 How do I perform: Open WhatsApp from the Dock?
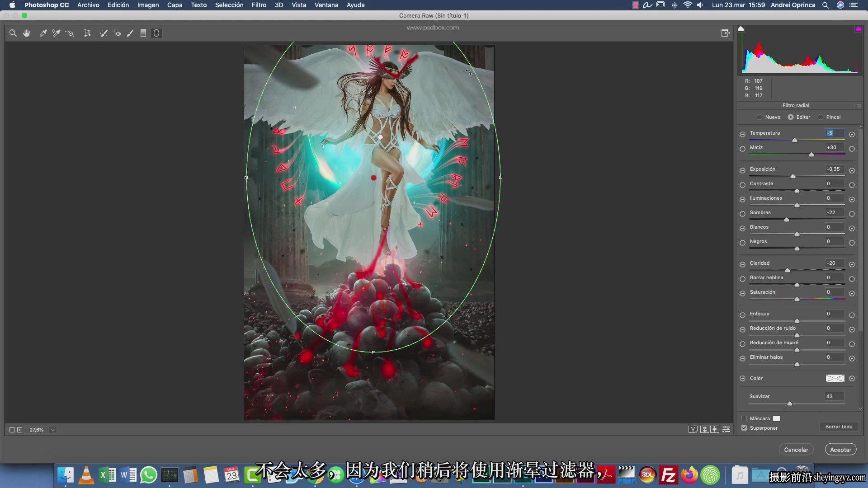(149, 475)
